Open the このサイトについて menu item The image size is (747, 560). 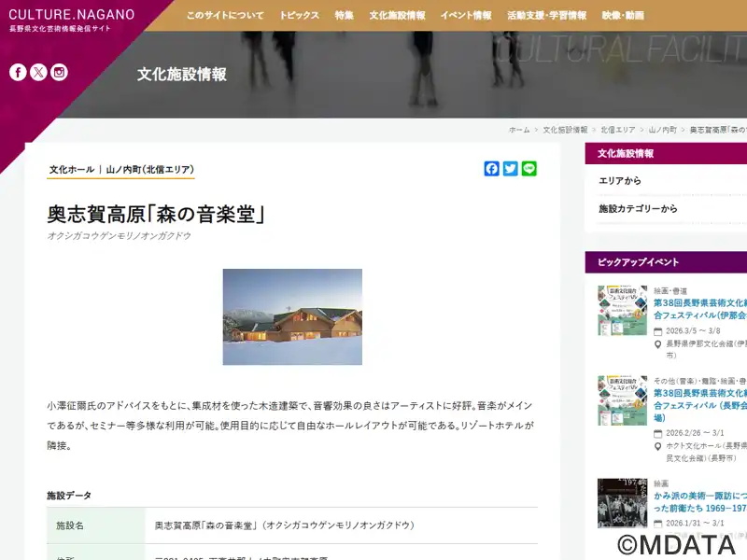click(224, 16)
